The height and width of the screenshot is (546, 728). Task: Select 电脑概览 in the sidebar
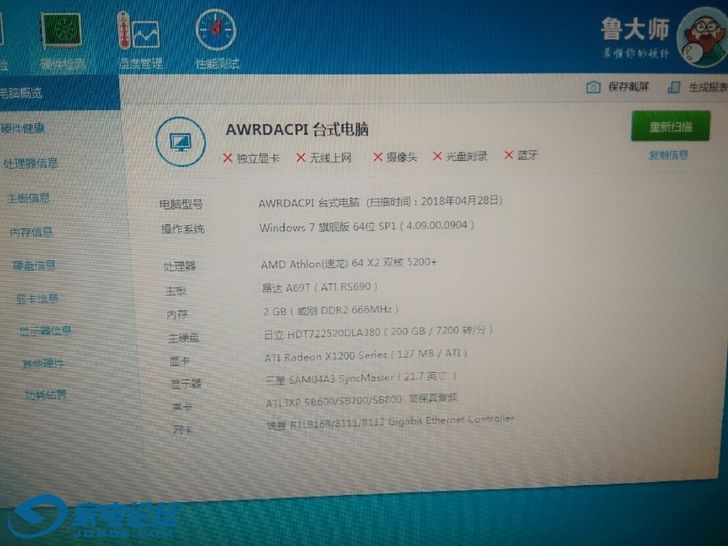coord(60,93)
